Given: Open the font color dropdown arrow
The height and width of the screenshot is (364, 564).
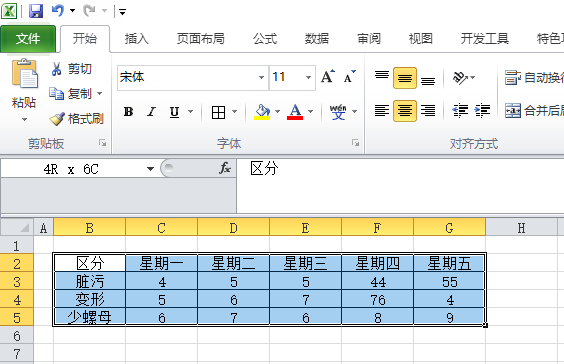Looking at the screenshot, I should [310, 112].
